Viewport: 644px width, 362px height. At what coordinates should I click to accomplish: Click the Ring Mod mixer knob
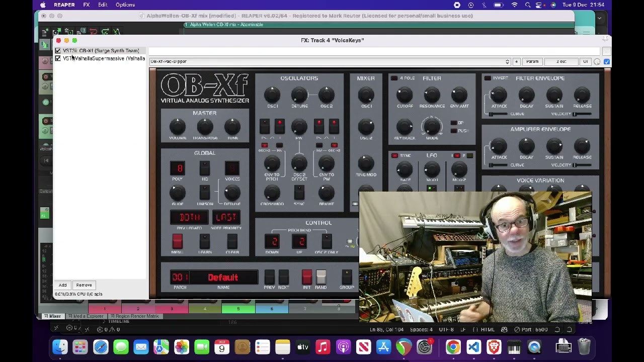point(366,162)
